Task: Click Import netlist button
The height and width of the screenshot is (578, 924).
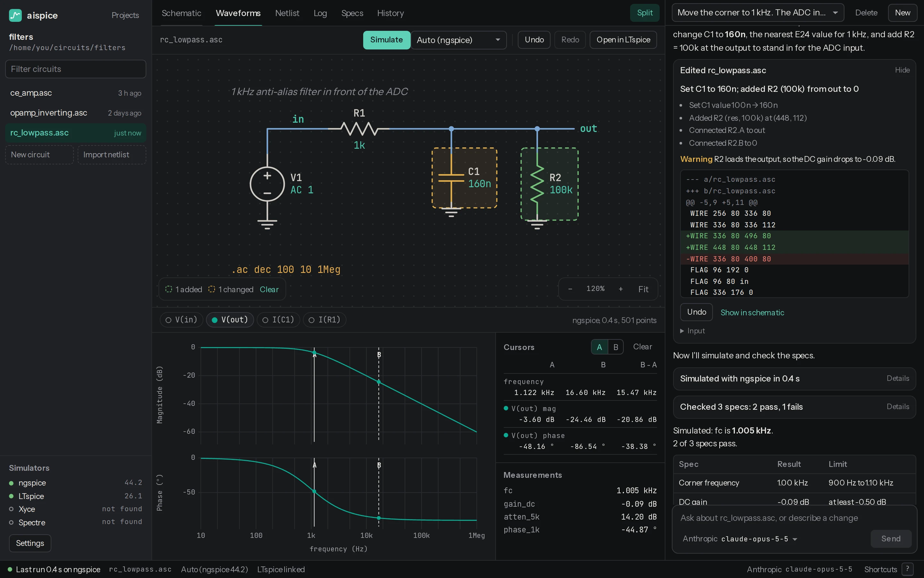Action: (x=112, y=154)
